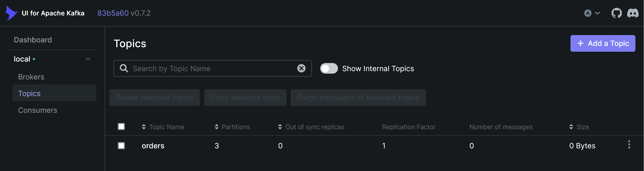The width and height of the screenshot is (644, 171).
Task: Click the search magnifier icon
Action: pos(124,68)
